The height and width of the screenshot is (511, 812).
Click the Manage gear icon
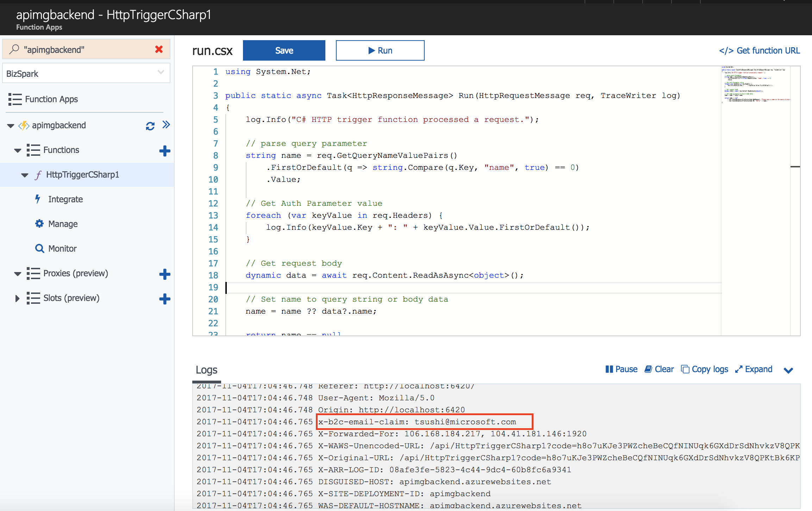tap(39, 224)
